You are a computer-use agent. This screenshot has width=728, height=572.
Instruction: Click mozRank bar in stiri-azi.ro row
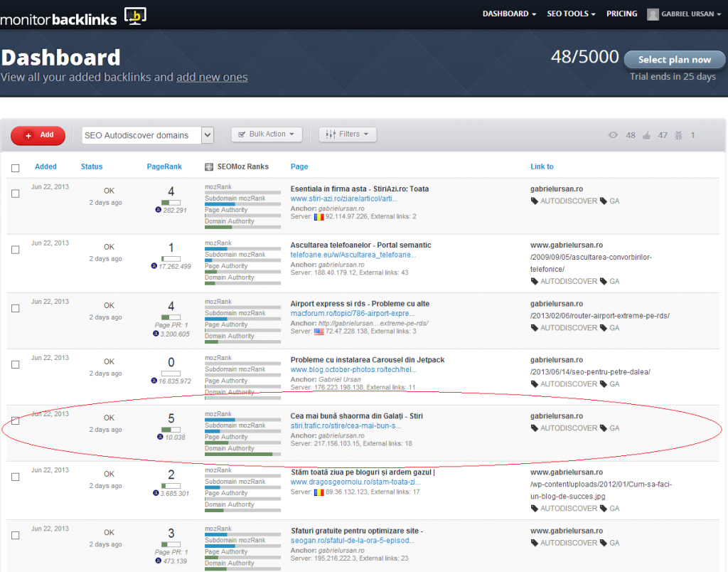click(x=243, y=192)
